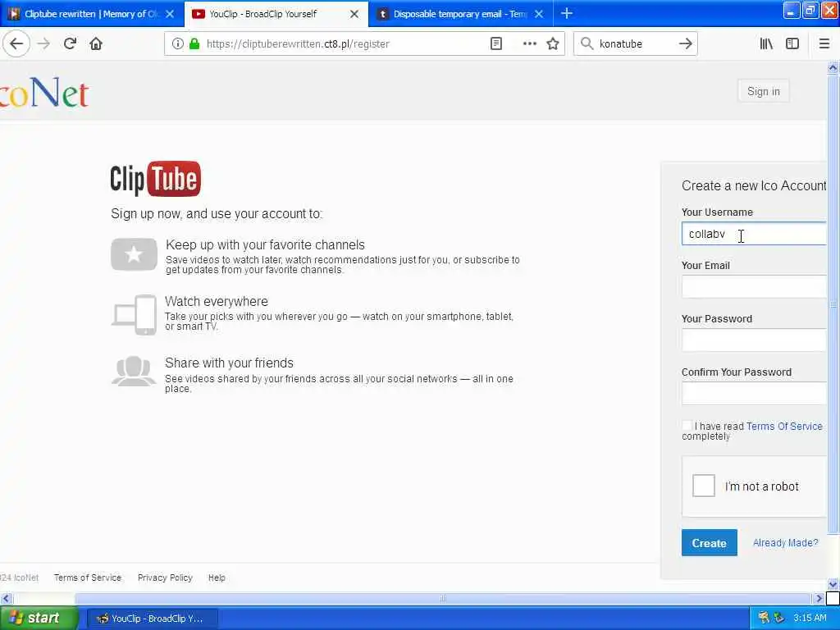The width and height of the screenshot is (840, 630).
Task: Click the Create button
Action: click(710, 543)
